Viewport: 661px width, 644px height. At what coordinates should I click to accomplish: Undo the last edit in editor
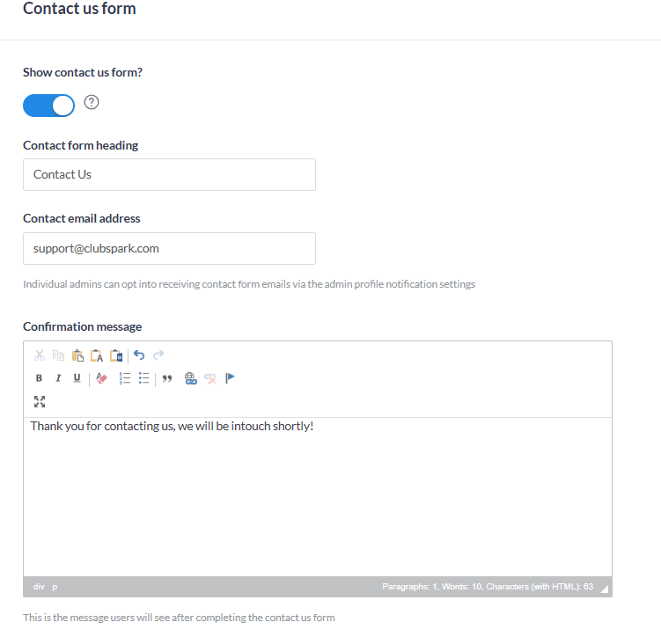click(139, 355)
